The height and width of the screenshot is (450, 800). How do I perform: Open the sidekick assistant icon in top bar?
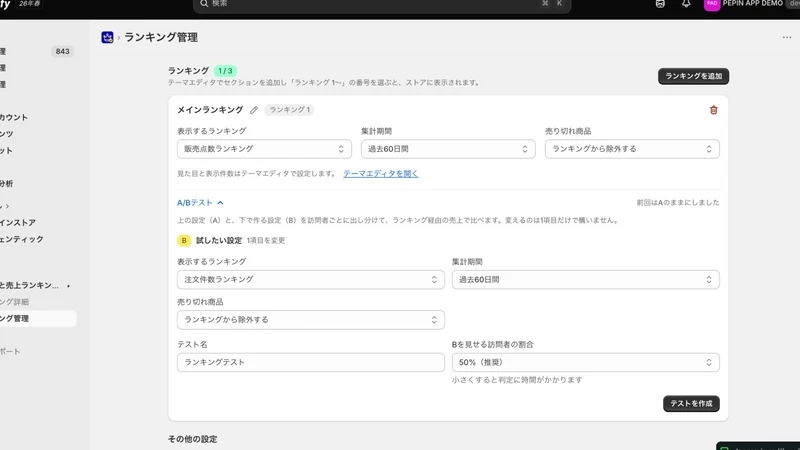point(660,4)
